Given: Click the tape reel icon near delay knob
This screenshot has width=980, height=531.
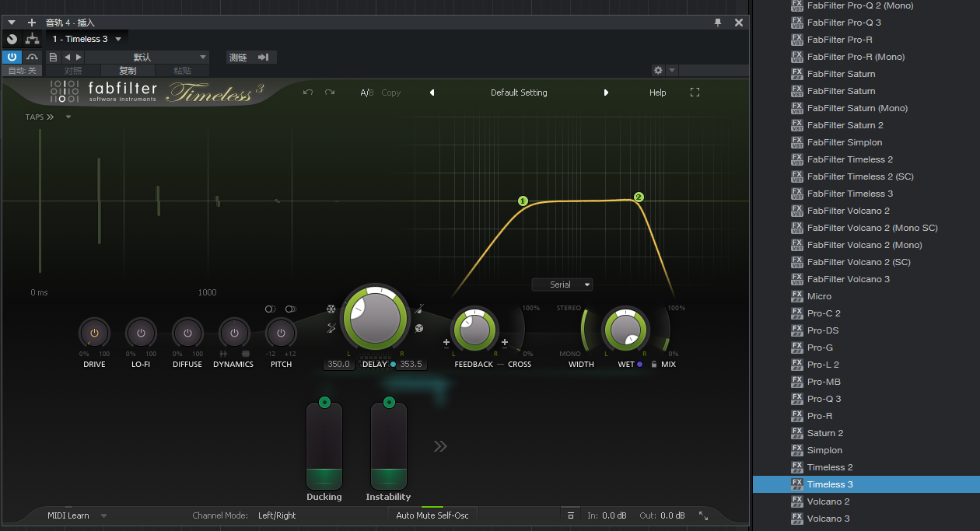Looking at the screenshot, I should point(420,328).
